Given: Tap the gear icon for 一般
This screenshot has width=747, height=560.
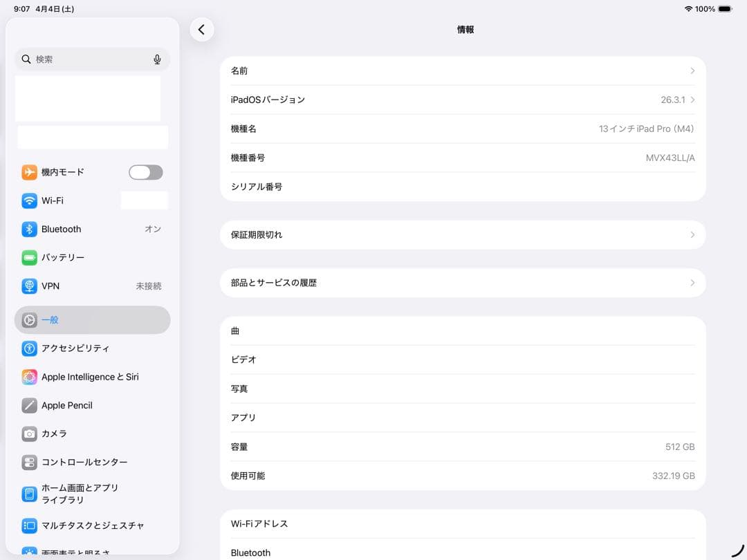Looking at the screenshot, I should pyautogui.click(x=29, y=320).
